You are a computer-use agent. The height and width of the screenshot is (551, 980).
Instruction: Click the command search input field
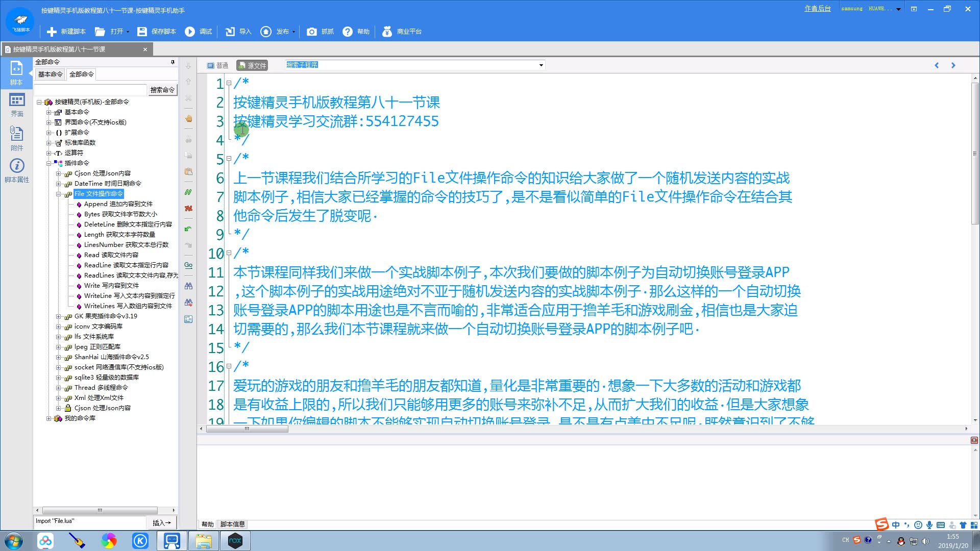90,90
